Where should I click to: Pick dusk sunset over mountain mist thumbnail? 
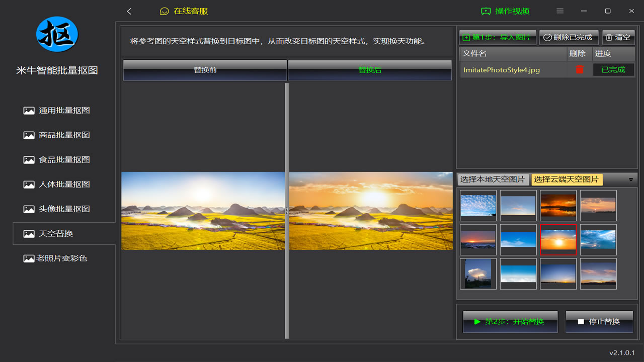tap(478, 240)
